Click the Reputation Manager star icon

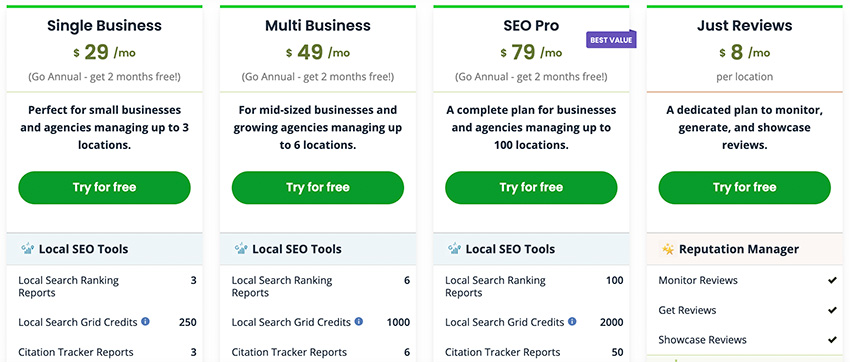point(668,249)
